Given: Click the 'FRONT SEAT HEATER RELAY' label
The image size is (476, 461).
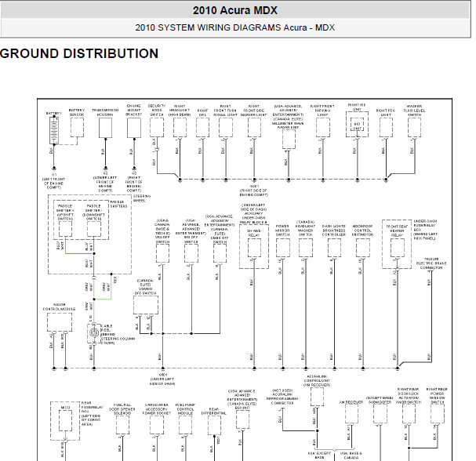Looking at the screenshot, I should coord(397,231).
